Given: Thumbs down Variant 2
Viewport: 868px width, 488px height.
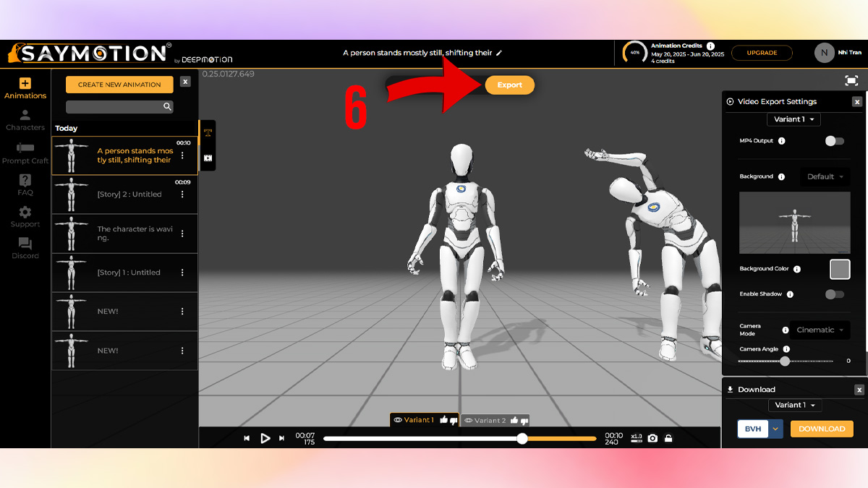Looking at the screenshot, I should 525,420.
